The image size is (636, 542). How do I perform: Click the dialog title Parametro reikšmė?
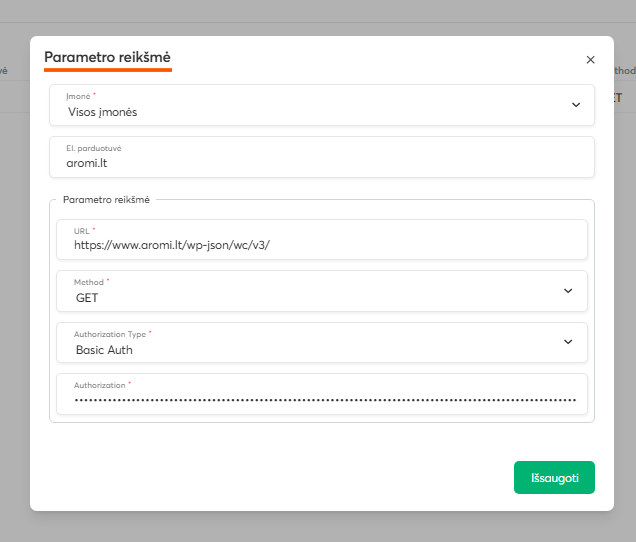107,58
